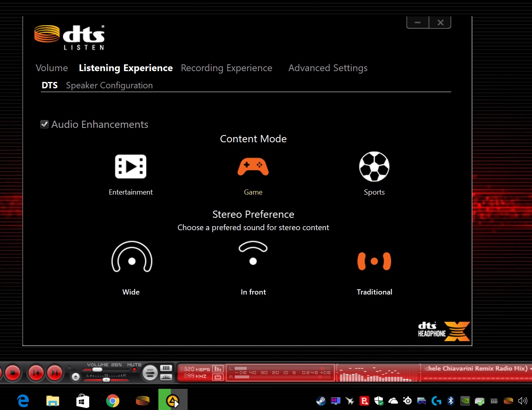Viewport: 532px width, 410px height.
Task: Click the monitor 60 tray icon
Action: click(x=336, y=401)
